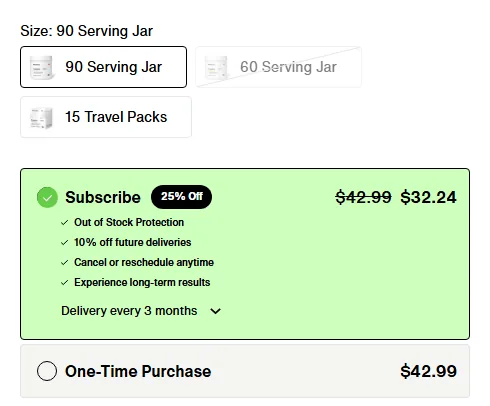Viewport: 490px width, 406px height.
Task: Click the 60 Serving Jar product image
Action: coord(216,67)
